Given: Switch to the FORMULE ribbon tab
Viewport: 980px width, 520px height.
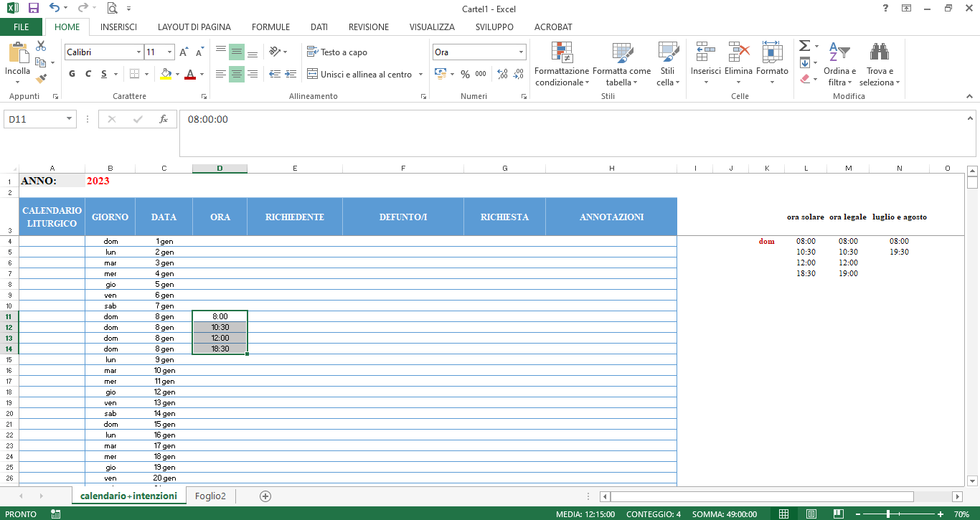Looking at the screenshot, I should [271, 27].
